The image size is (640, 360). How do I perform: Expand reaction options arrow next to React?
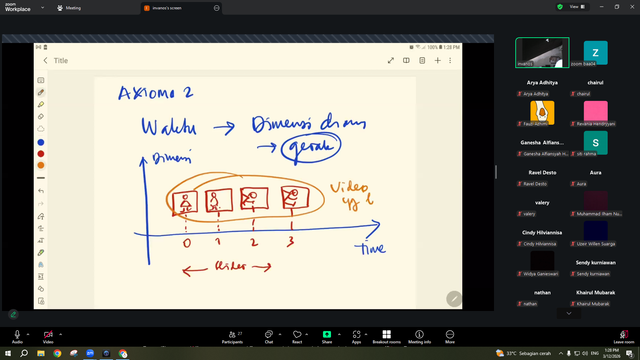307,334
